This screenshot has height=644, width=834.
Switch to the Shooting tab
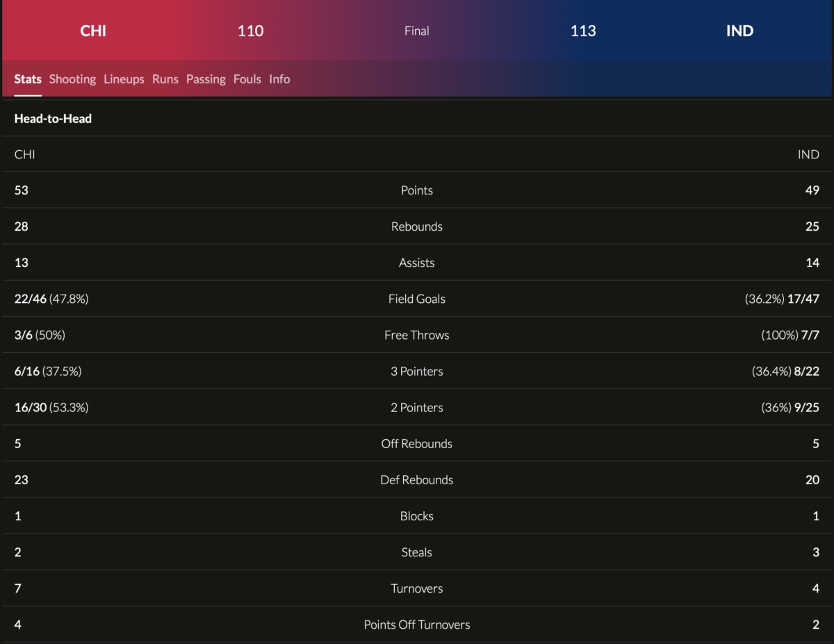pos(72,79)
